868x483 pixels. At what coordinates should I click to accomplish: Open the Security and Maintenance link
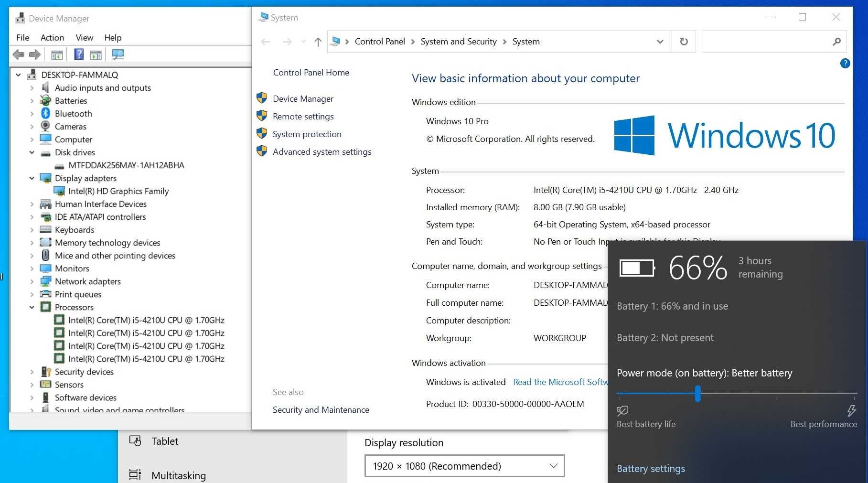pos(321,409)
